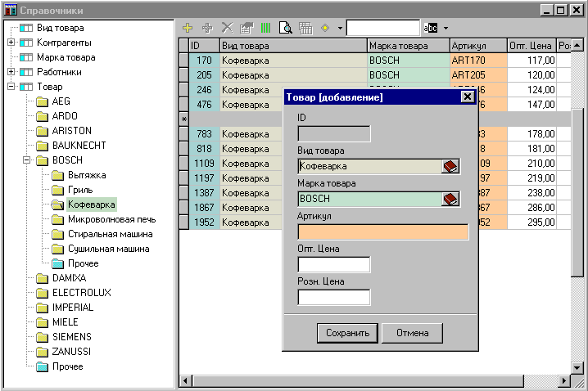Click the abc search mode icon
Image resolution: width=588 pixels, height=391 pixels.
tap(431, 28)
